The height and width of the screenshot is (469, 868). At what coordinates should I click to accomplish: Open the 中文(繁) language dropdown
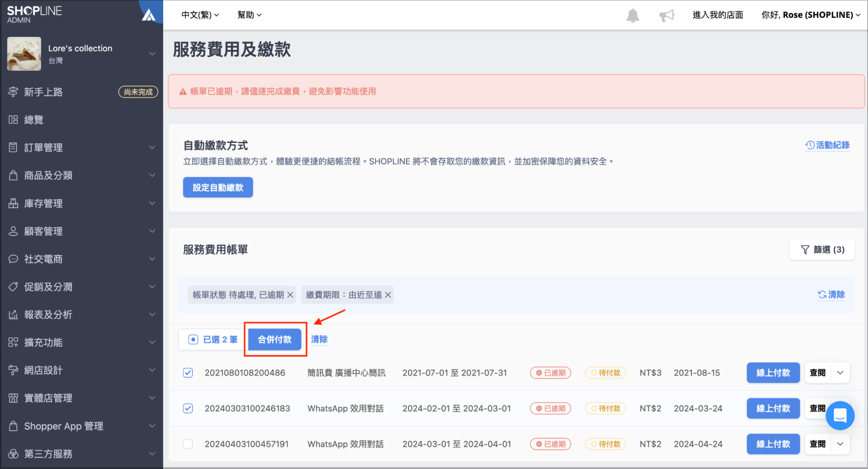click(200, 15)
